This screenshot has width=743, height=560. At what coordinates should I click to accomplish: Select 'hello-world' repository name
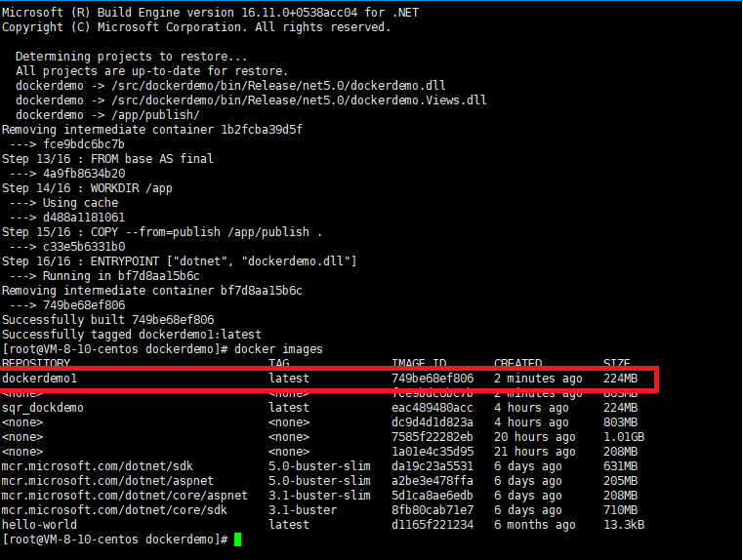(39, 525)
